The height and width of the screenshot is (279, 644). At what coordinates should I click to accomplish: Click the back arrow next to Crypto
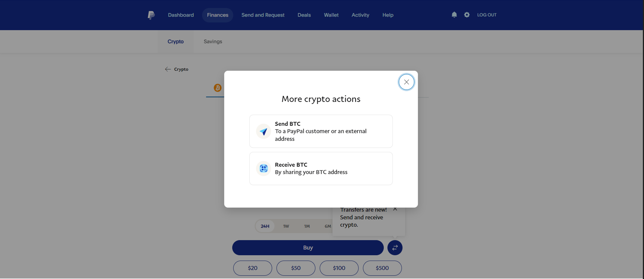168,69
